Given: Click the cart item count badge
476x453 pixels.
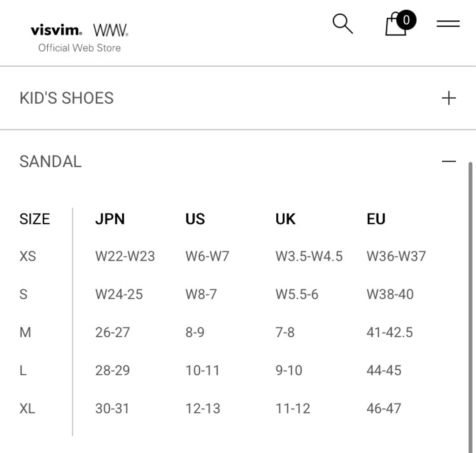Looking at the screenshot, I should point(406,20).
